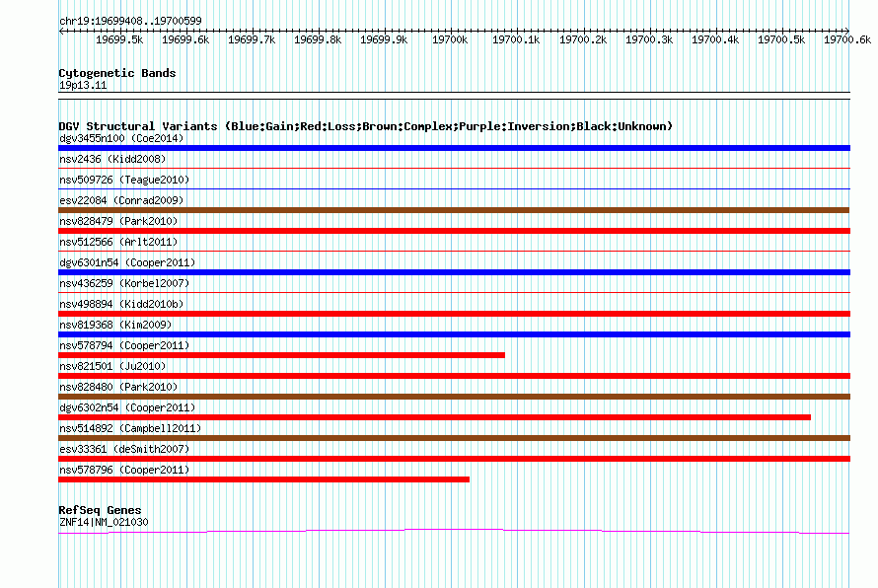This screenshot has height=588, width=878.
Task: Click nsv578796 (Cooper2011) label
Action: pyautogui.click(x=124, y=470)
